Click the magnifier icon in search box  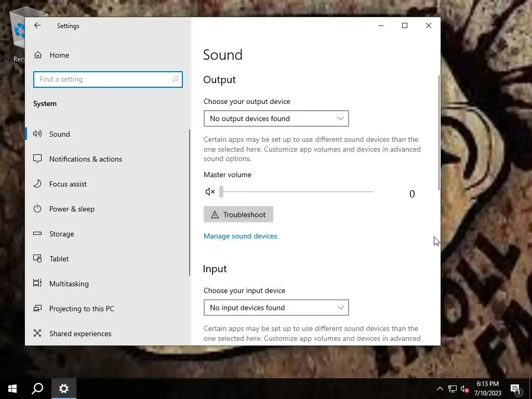(x=175, y=79)
